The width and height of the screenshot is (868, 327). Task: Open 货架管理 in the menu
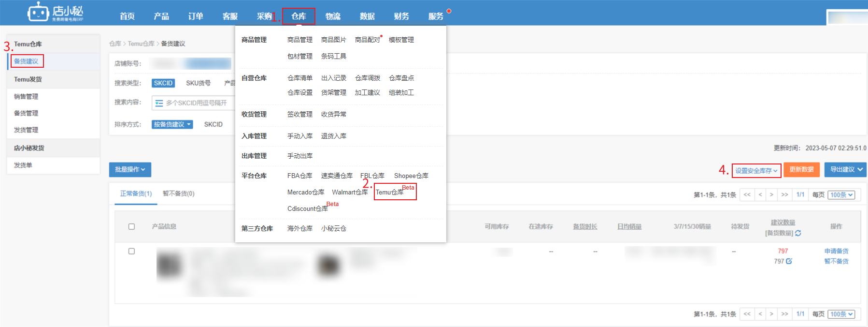[333, 92]
